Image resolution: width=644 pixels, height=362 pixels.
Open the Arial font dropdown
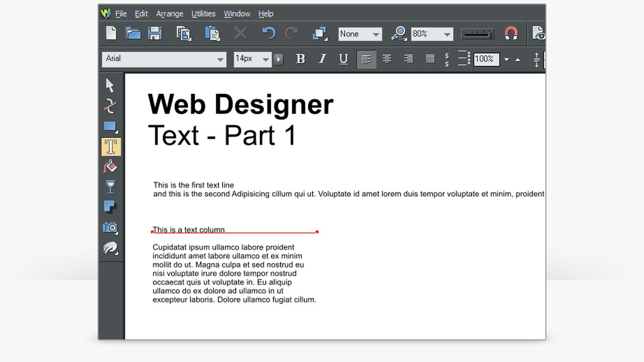pos(220,59)
